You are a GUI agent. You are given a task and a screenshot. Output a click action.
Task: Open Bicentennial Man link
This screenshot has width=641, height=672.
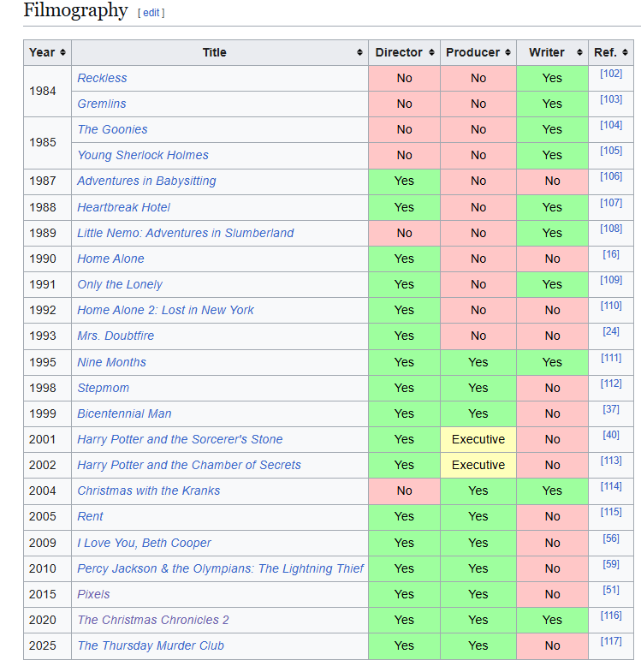[124, 413]
